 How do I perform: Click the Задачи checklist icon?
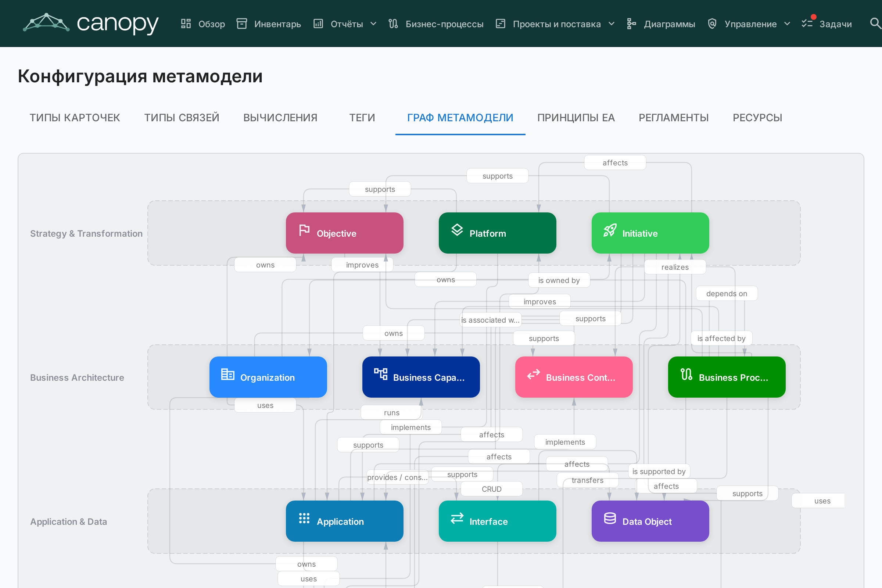807,23
